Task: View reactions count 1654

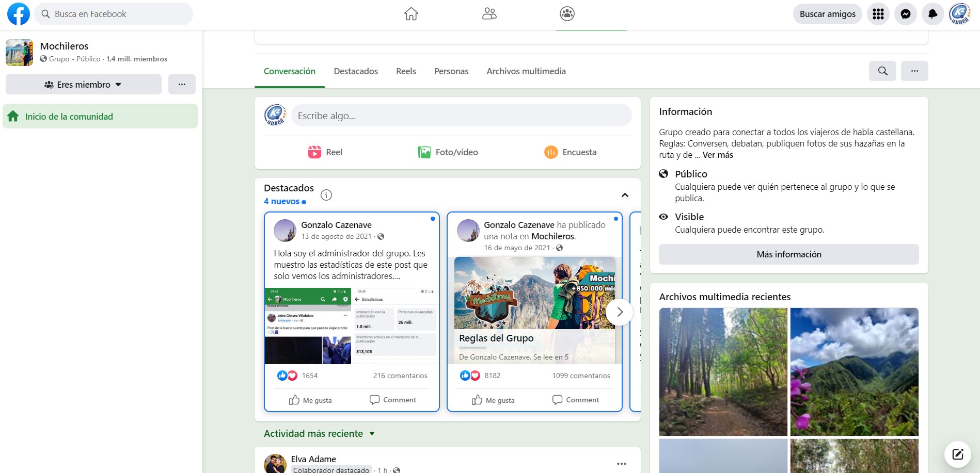Action: [x=310, y=376]
